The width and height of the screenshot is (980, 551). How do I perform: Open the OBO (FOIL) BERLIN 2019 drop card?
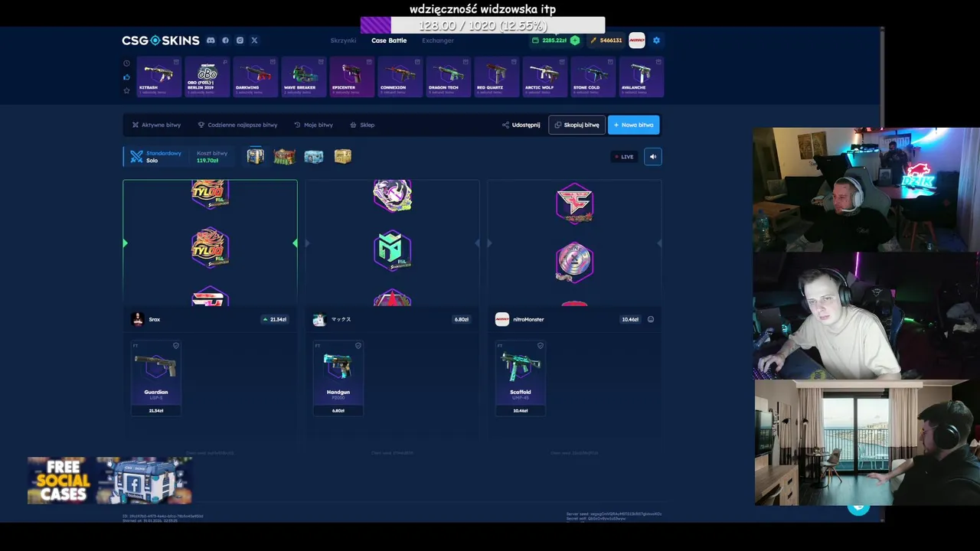[207, 77]
